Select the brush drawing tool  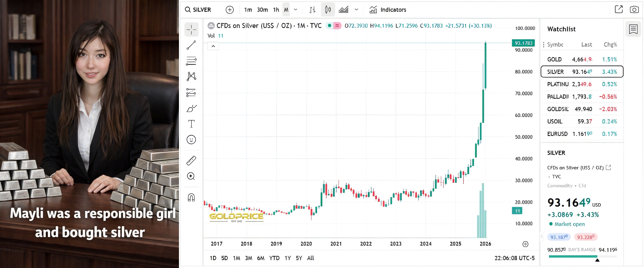(191, 109)
